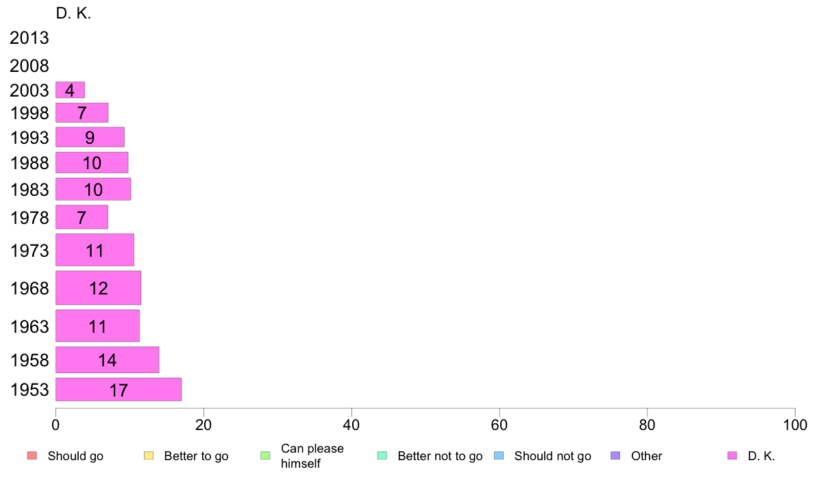Click the Better to go legend label
This screenshot has height=504, width=814.
(196, 456)
